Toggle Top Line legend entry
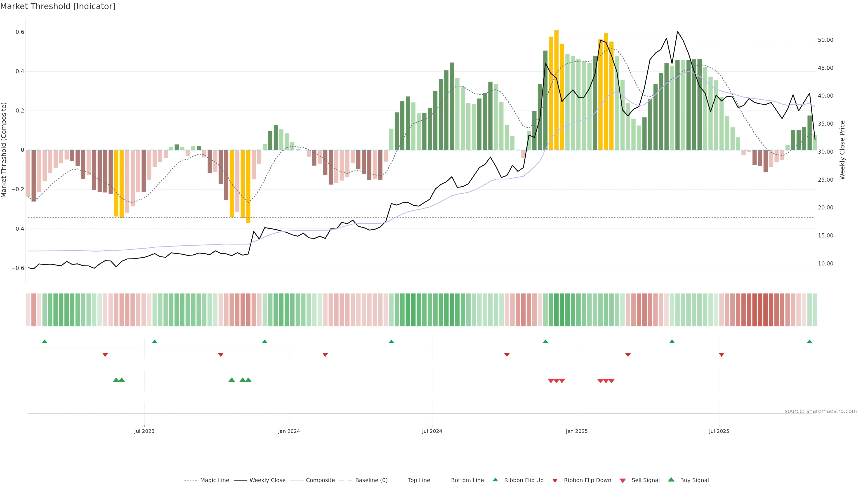 tap(419, 480)
